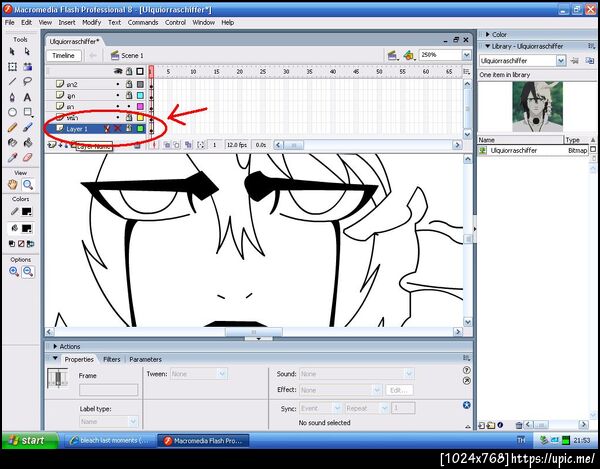Select the Subselection tool
600x469 pixels.
point(27,51)
